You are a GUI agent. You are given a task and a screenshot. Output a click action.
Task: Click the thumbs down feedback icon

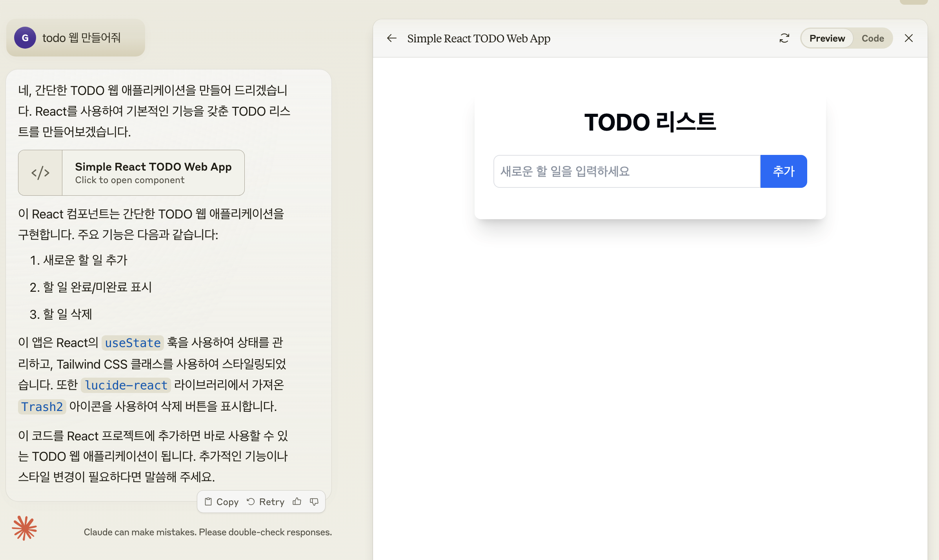coord(314,502)
